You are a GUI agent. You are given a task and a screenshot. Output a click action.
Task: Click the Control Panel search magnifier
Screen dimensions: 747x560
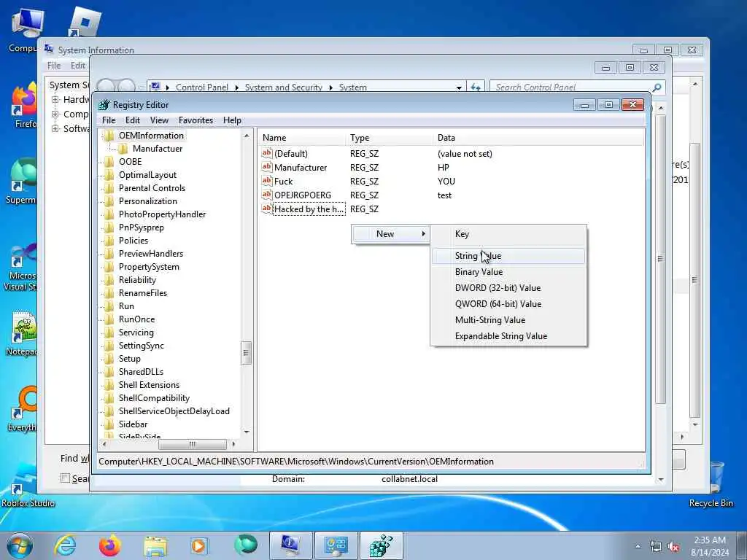point(657,87)
